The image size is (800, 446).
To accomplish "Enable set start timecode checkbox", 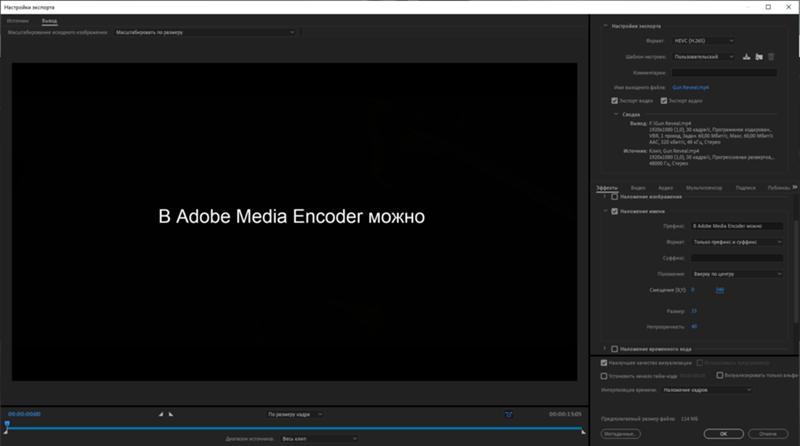I will point(604,376).
